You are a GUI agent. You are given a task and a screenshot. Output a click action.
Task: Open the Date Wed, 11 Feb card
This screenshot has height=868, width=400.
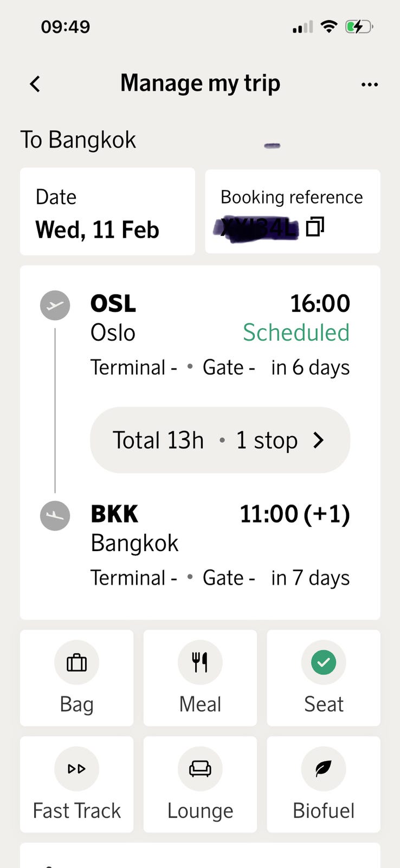point(107,212)
